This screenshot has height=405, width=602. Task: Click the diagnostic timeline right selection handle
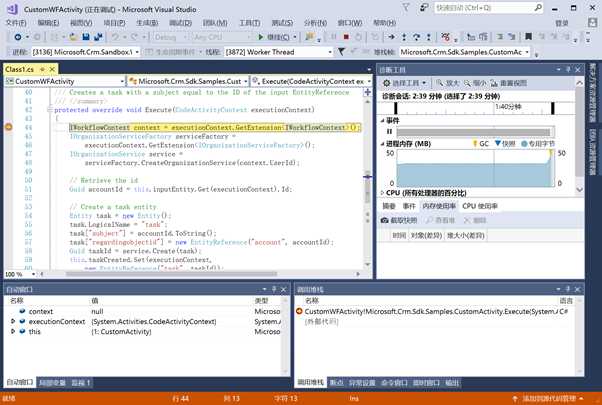[x=552, y=108]
